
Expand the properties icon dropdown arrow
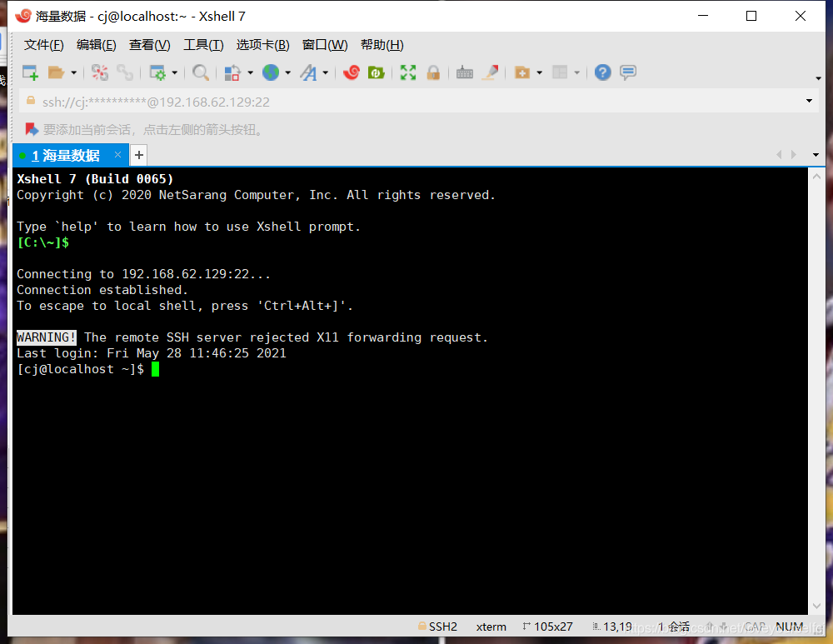tap(174, 72)
